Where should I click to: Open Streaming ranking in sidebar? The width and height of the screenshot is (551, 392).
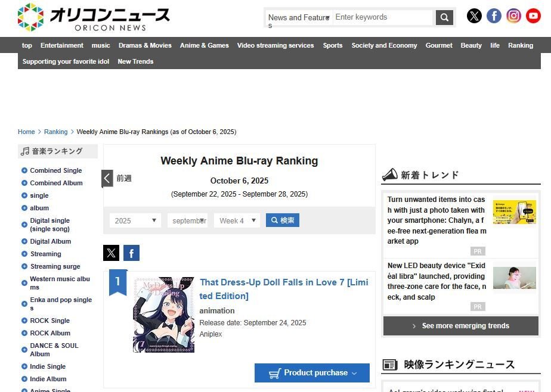point(46,254)
